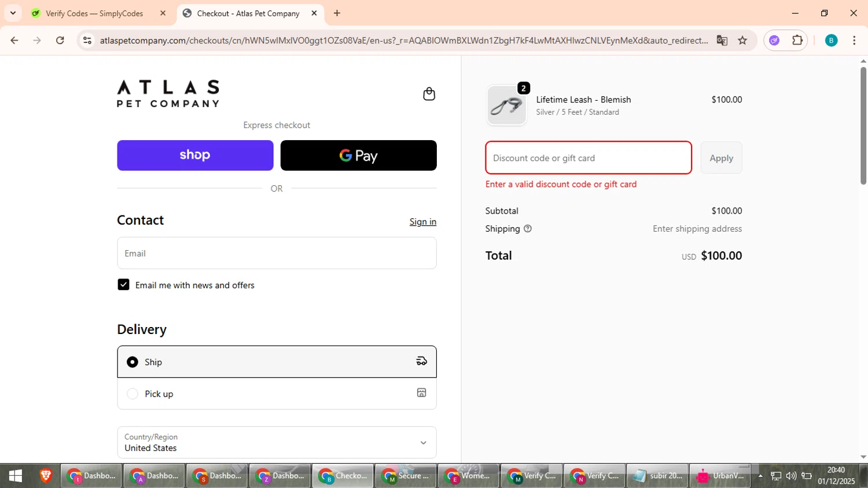Click the purple extension icon in the toolbar
The width and height of the screenshot is (868, 488).
(x=774, y=40)
